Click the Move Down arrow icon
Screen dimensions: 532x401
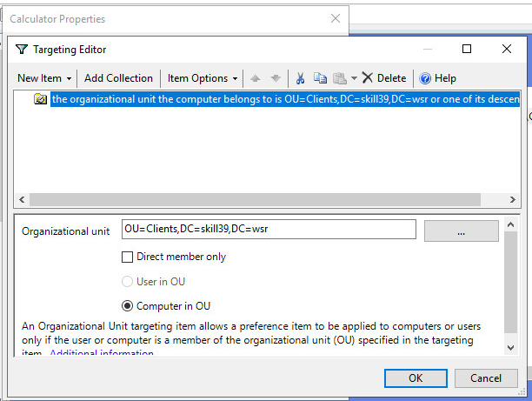click(x=276, y=78)
